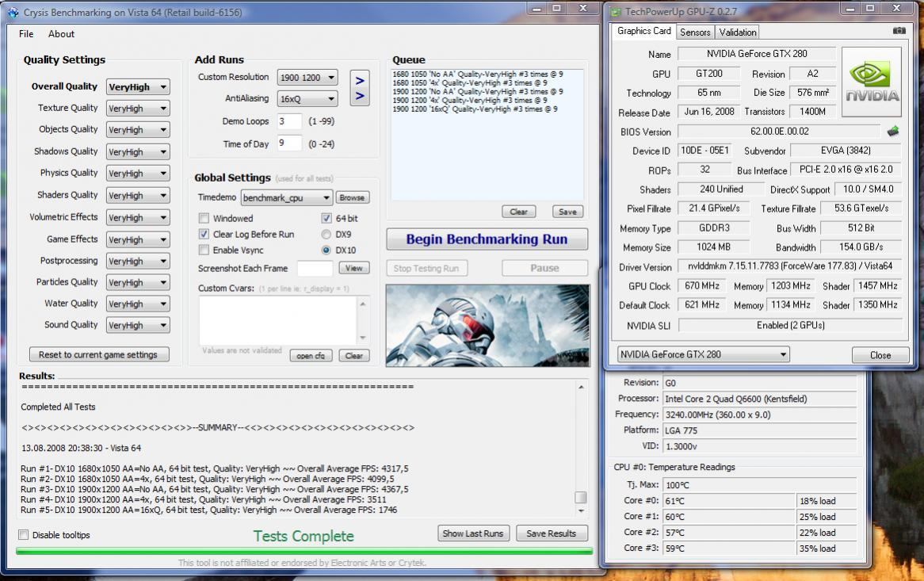Click the green tests progress bar
Screen dimensions: 924x581
coord(304,551)
